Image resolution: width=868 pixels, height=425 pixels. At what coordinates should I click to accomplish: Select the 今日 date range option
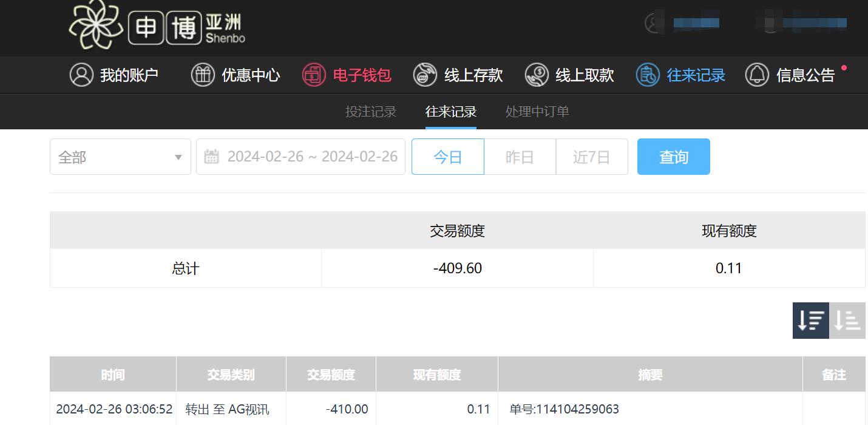(447, 157)
